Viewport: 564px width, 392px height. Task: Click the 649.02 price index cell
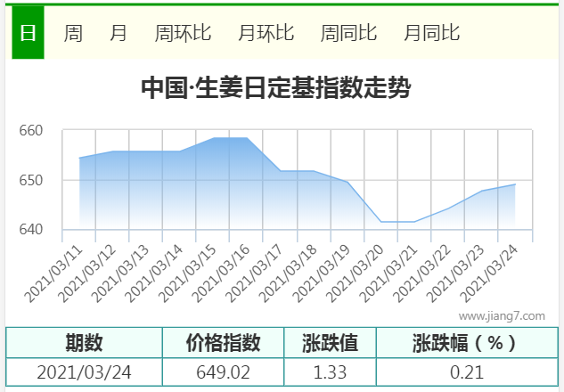coord(223,372)
